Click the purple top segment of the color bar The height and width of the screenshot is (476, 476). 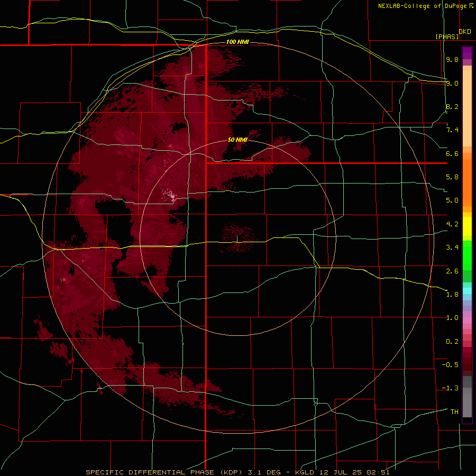[x=467, y=53]
